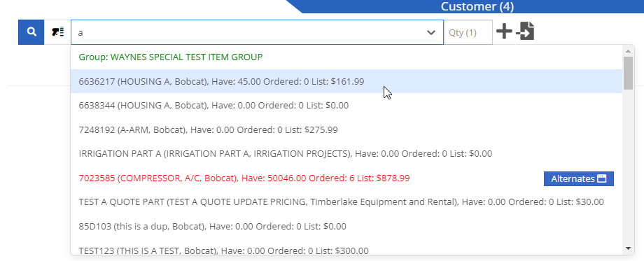The image size is (644, 261).
Task: Choose part 6636217 HOUSING A
Action: pos(346,81)
